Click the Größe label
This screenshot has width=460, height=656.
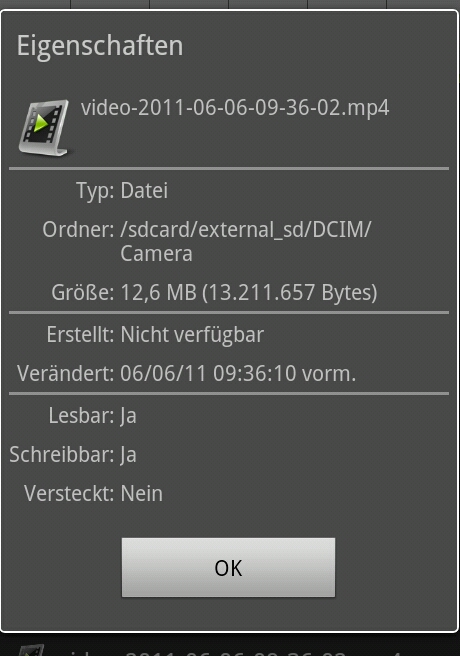click(x=83, y=292)
